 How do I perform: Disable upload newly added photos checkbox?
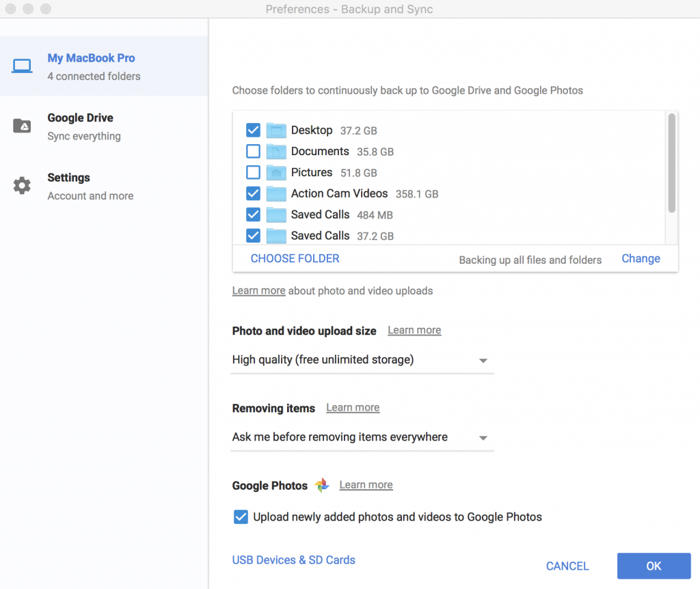(241, 517)
